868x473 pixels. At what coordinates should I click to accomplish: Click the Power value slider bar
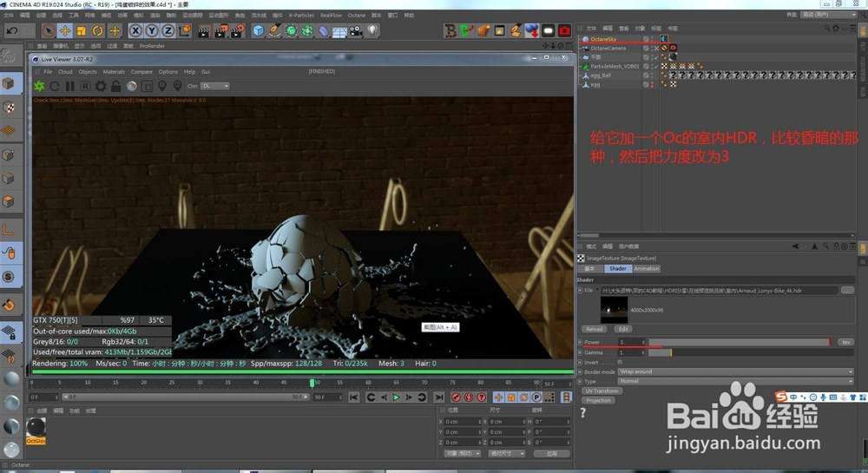[x=740, y=343]
